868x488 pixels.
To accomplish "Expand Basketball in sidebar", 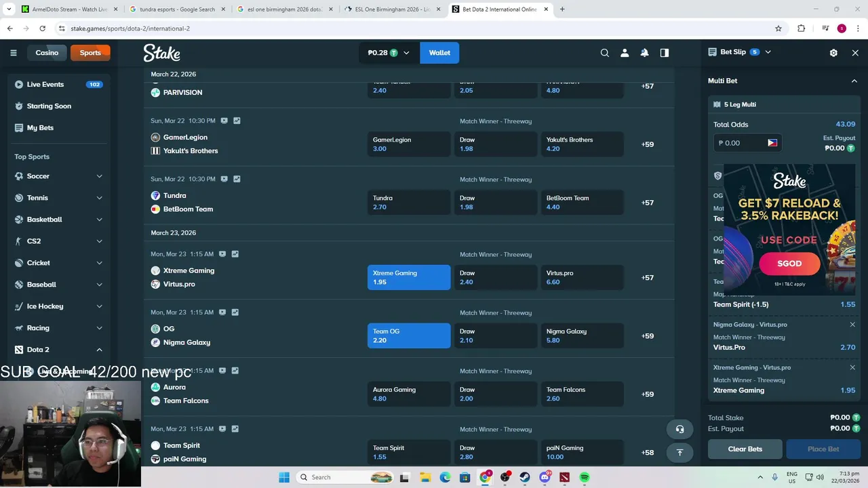I will coord(99,220).
